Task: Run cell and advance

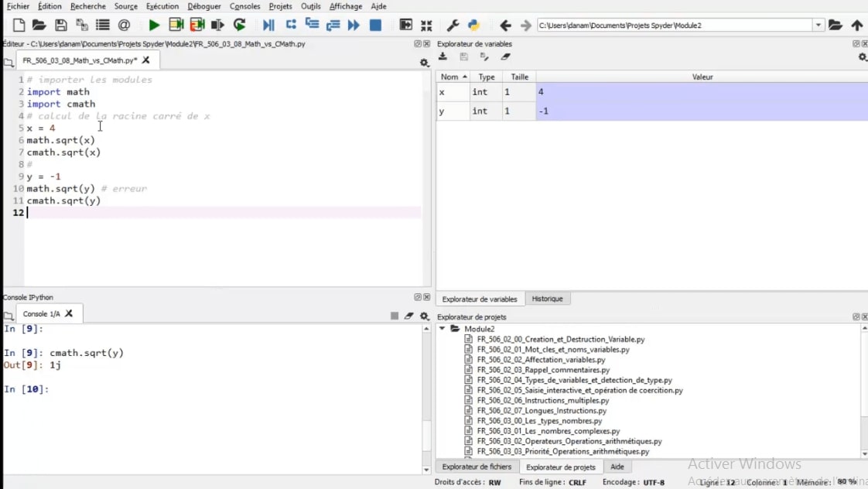Action: (x=197, y=25)
